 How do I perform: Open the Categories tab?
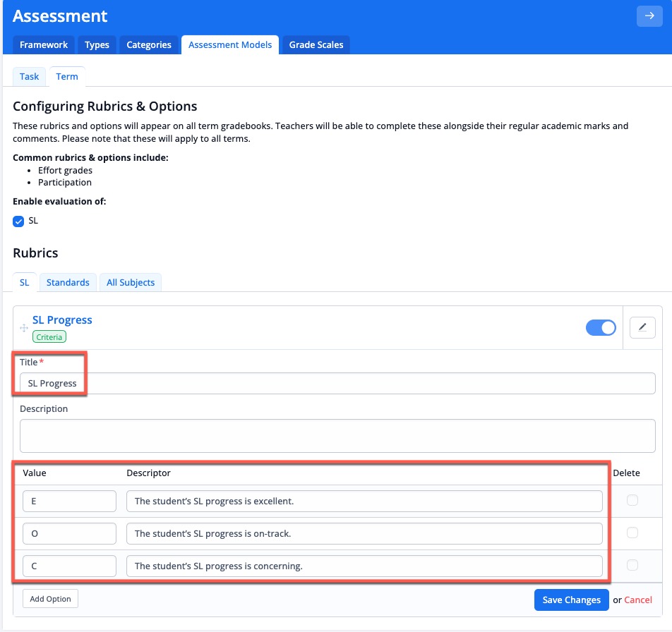[149, 44]
